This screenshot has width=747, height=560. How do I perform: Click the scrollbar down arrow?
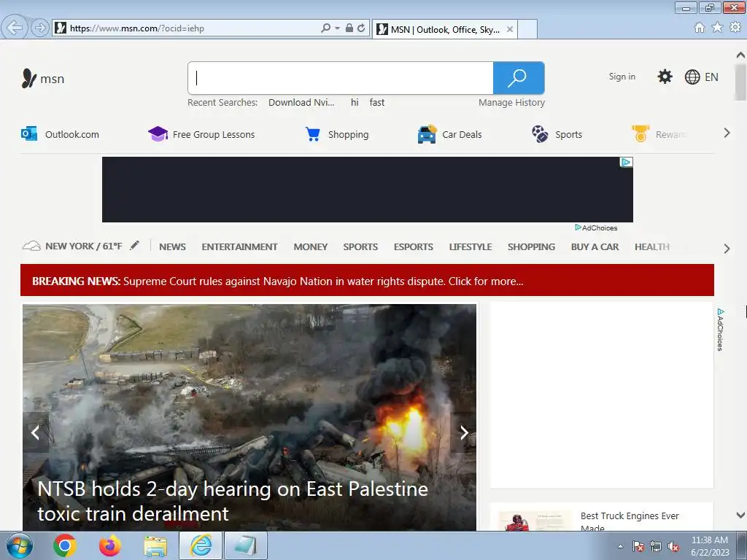click(x=741, y=515)
